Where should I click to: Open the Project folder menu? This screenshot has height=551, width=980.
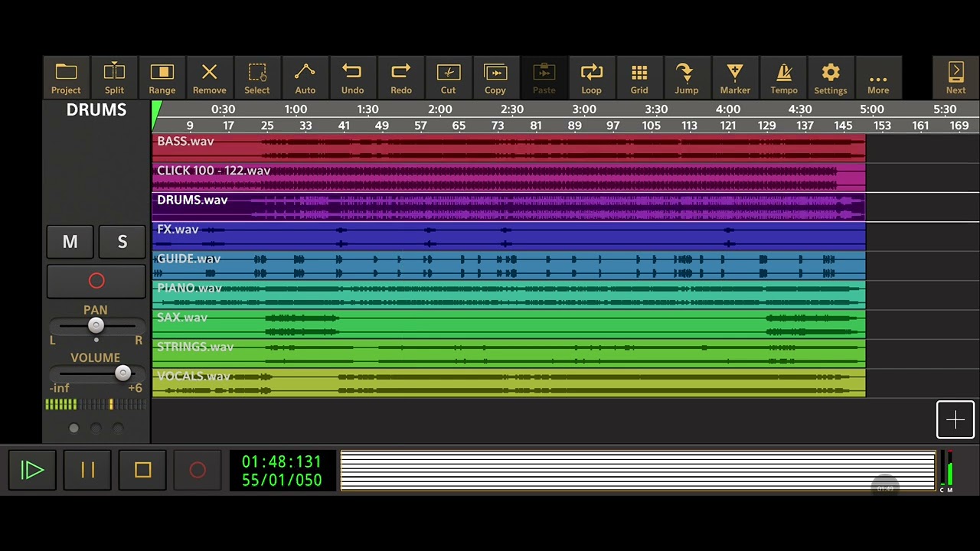(x=66, y=78)
